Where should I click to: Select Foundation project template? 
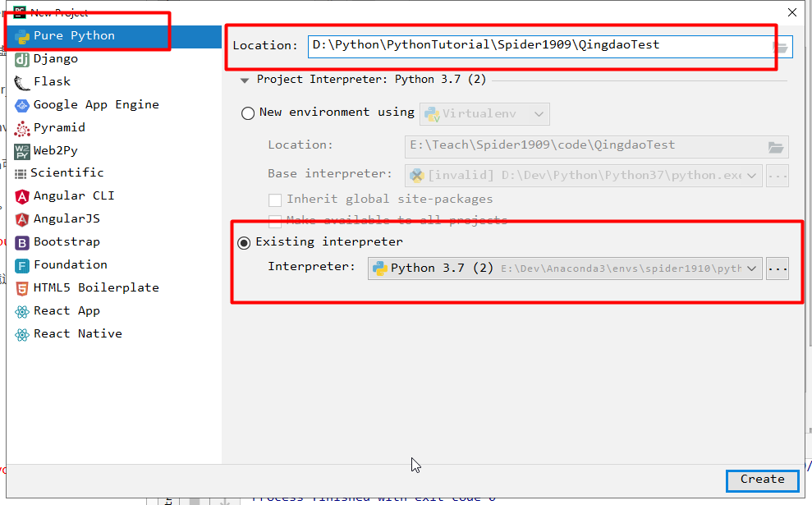click(114, 265)
